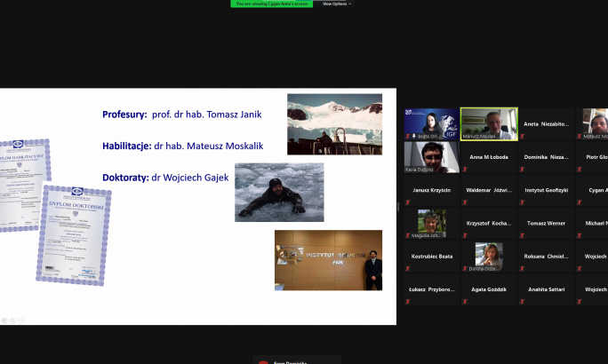The width and height of the screenshot is (608, 364).
Task: Click muted microphone icon on Piotr Glo's tile
Action: pyautogui.click(x=580, y=170)
